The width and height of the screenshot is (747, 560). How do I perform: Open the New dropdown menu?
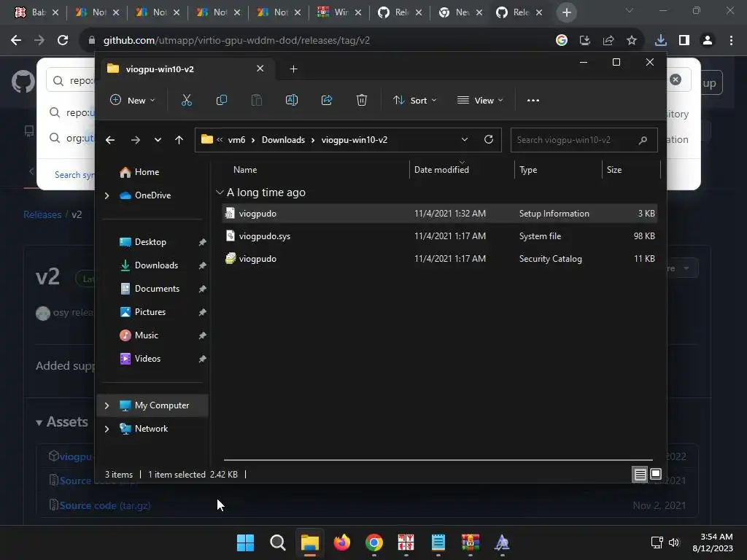coord(133,101)
